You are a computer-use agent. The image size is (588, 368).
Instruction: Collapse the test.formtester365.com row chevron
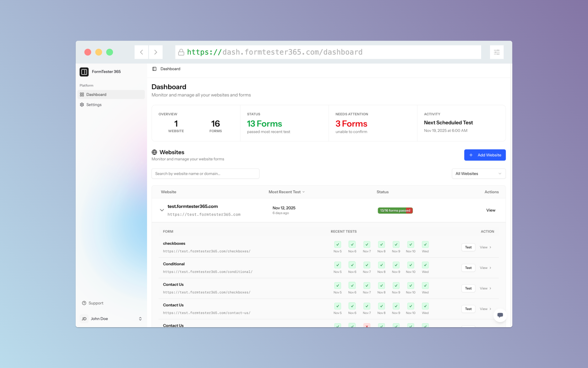tap(162, 210)
